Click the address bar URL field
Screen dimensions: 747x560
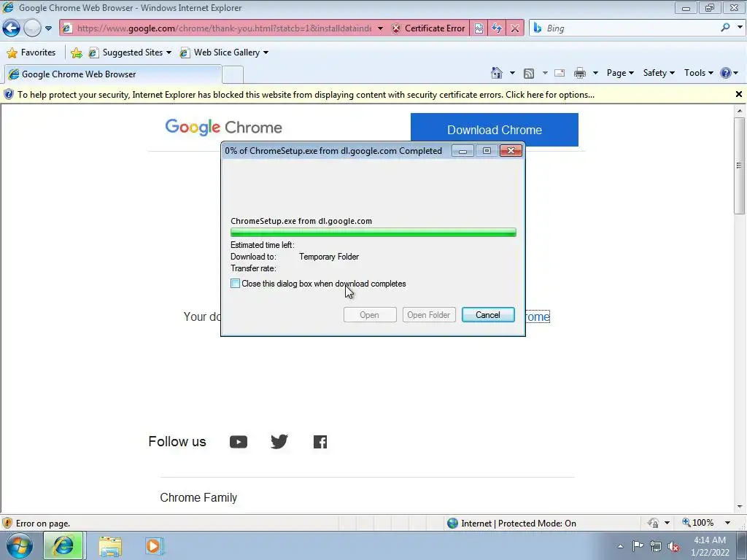pos(224,28)
